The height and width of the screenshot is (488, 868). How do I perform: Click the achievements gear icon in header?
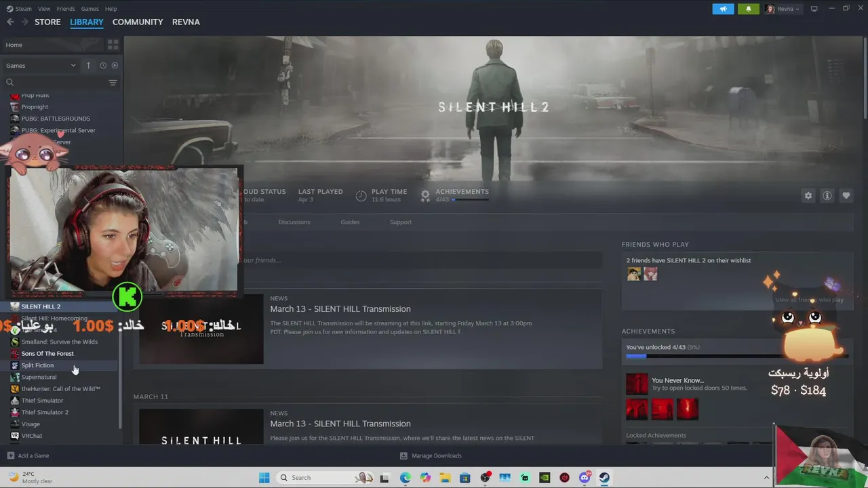pyautogui.click(x=425, y=195)
